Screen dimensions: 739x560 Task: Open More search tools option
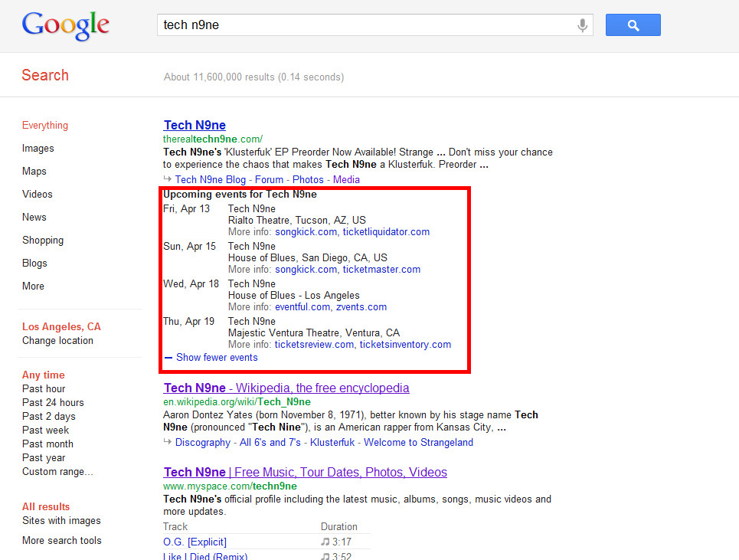click(61, 540)
